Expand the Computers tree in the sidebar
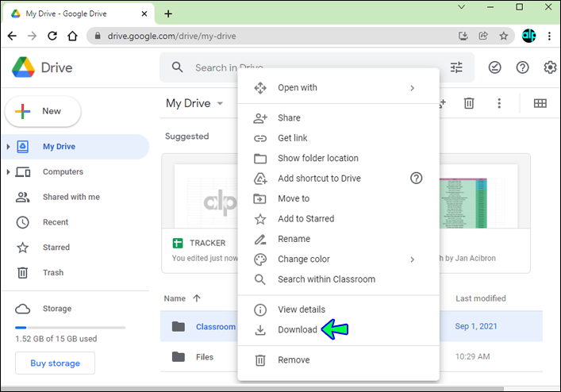Image resolution: width=561 pixels, height=392 pixels. point(8,172)
